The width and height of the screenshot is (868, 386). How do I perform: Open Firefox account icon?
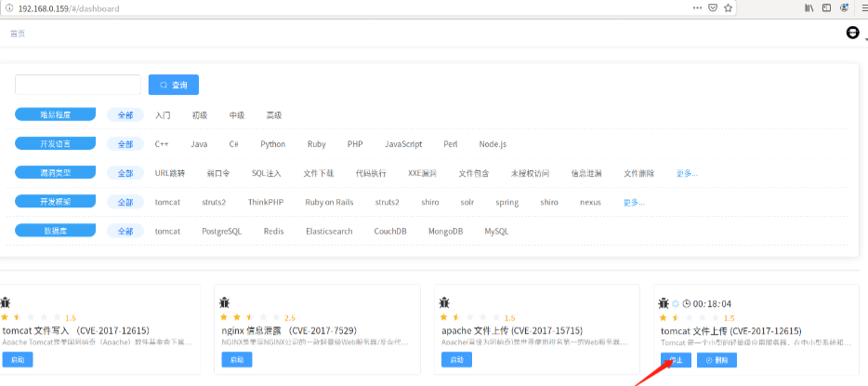[x=844, y=7]
